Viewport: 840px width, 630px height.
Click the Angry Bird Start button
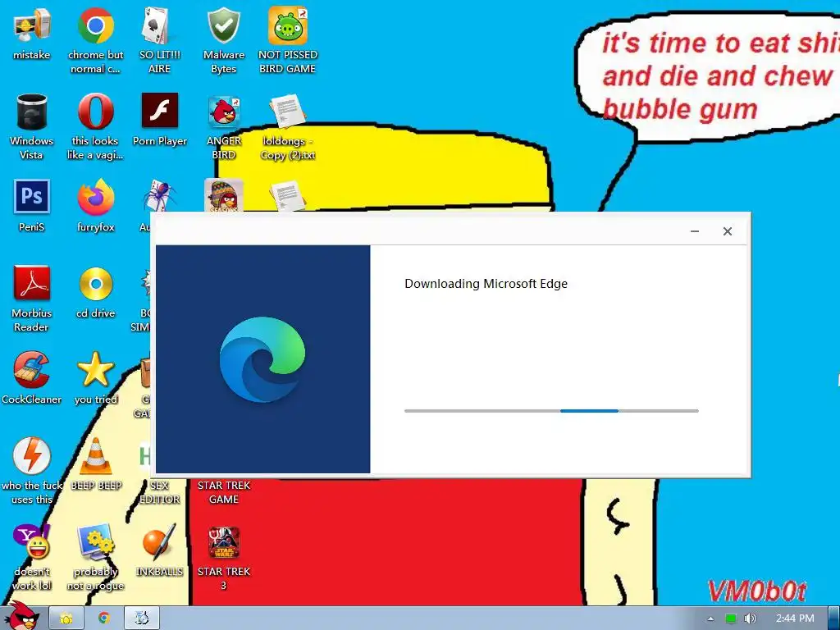click(x=21, y=617)
